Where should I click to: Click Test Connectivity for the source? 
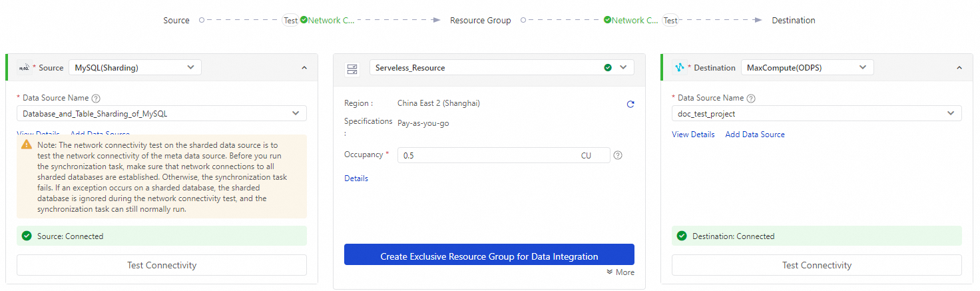162,265
